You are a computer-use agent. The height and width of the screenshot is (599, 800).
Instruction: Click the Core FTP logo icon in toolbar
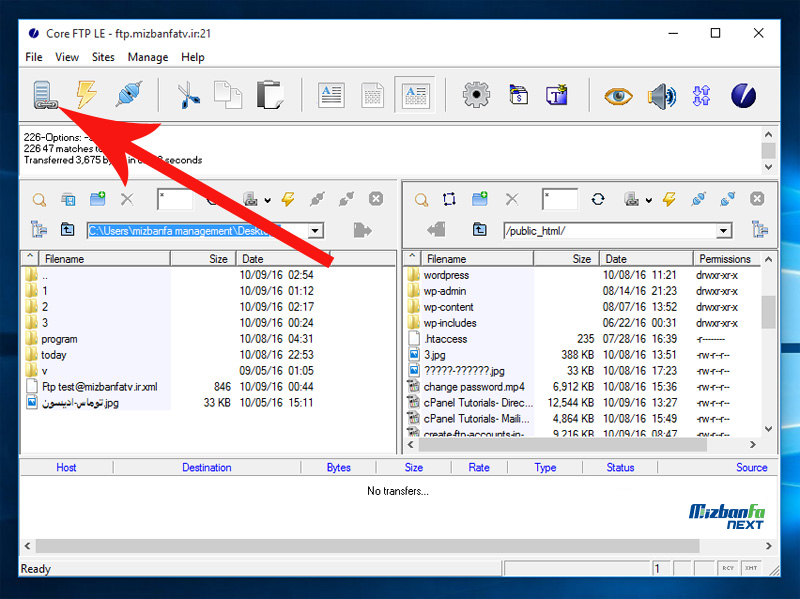click(743, 95)
